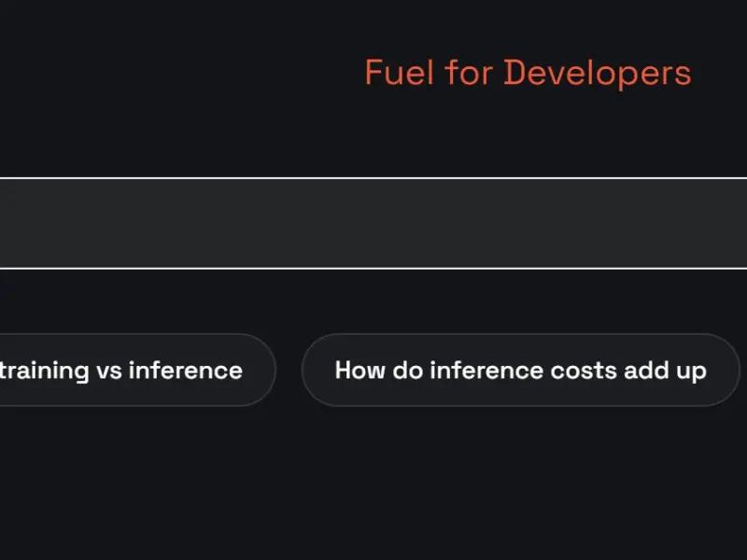Screen dimensions: 747x560
Task: Click the "Fuel for Developers" heading
Action: point(528,73)
